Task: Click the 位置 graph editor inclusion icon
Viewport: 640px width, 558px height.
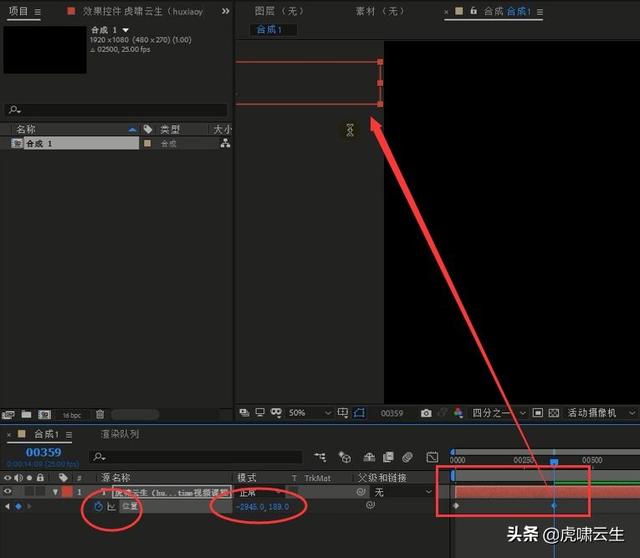Action: (111, 507)
